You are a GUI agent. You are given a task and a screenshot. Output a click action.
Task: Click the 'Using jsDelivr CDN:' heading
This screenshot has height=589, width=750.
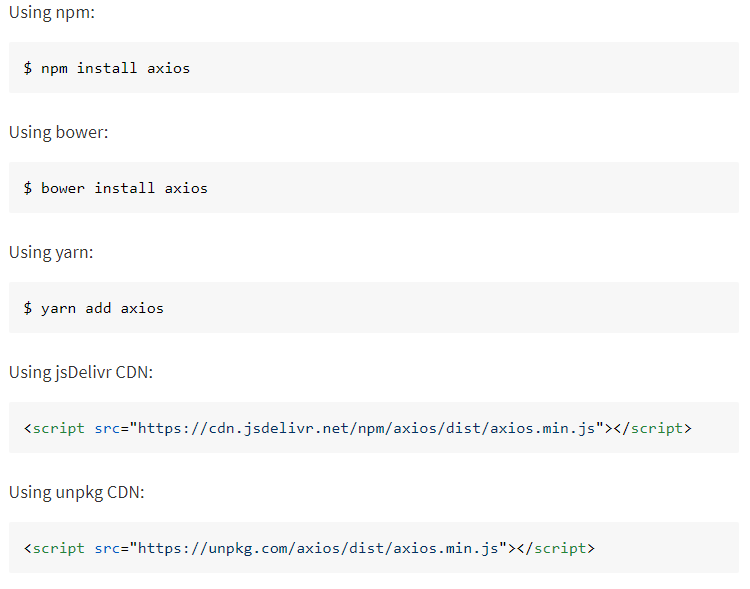tap(81, 372)
